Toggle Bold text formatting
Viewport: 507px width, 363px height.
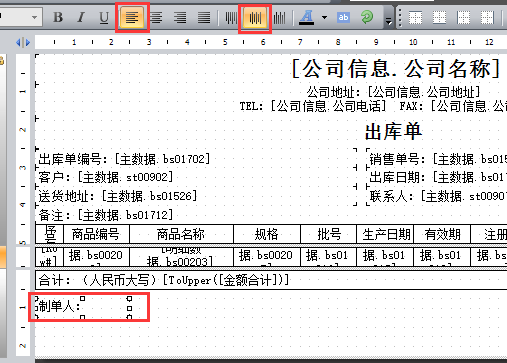click(58, 17)
